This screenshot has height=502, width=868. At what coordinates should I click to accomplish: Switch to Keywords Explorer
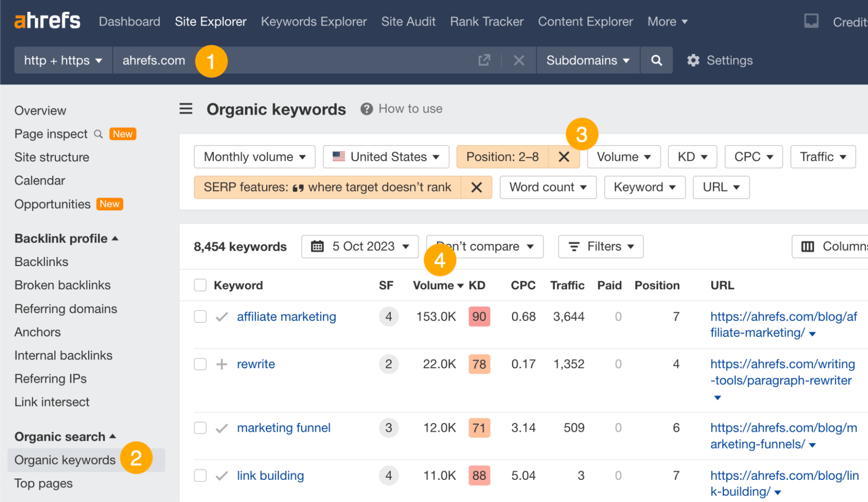tap(314, 21)
